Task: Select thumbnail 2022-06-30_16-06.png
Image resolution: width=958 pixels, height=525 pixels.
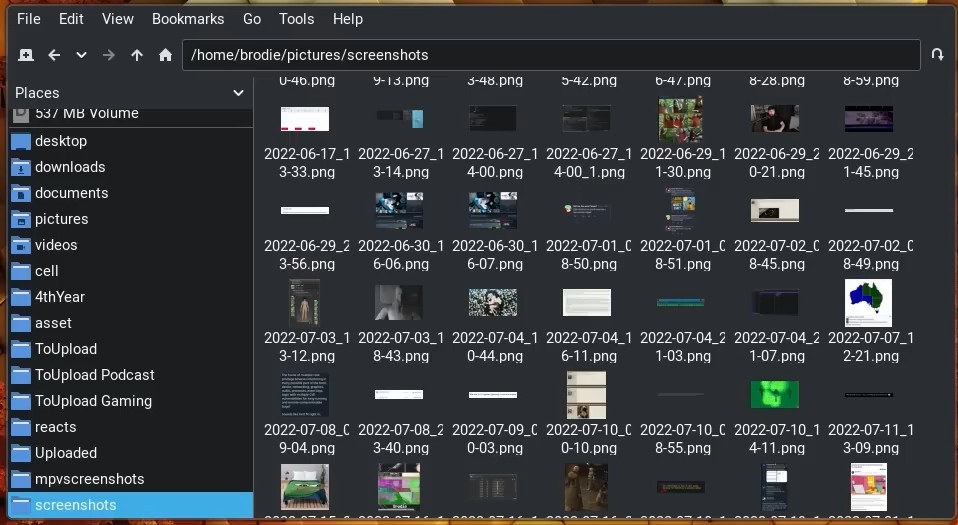Action: tap(400, 210)
